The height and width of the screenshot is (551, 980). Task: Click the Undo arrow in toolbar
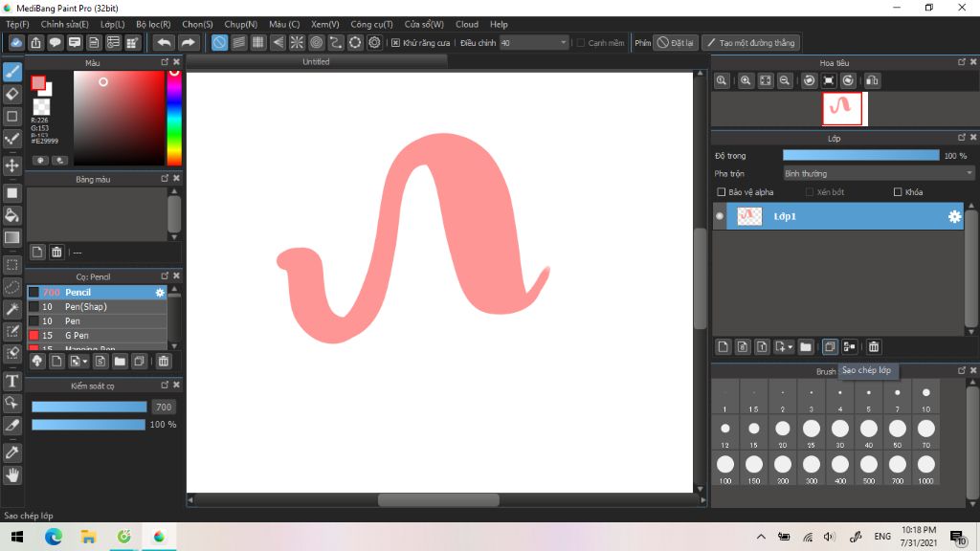(x=164, y=42)
